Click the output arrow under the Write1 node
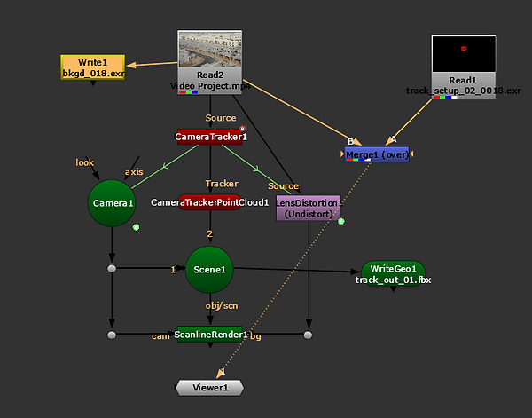 pyautogui.click(x=93, y=83)
